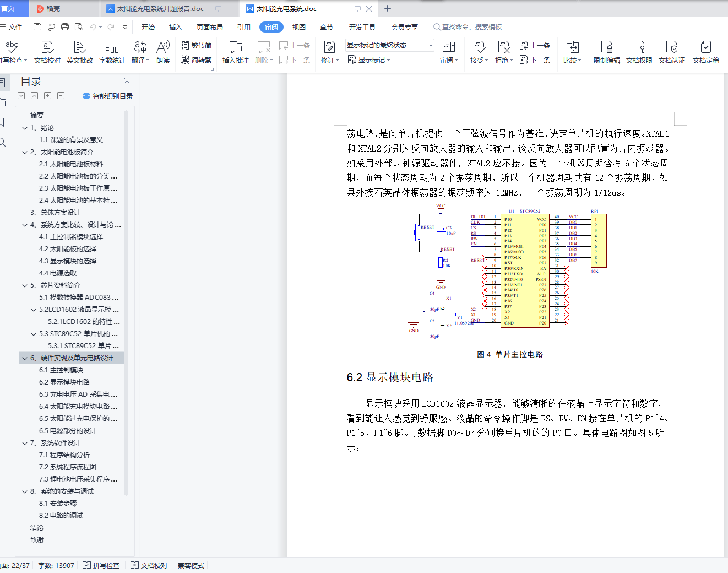Viewport: 728px width, 573px height.
Task: Switch to the Developer Tools (开发工具) tab
Action: pyautogui.click(x=362, y=27)
